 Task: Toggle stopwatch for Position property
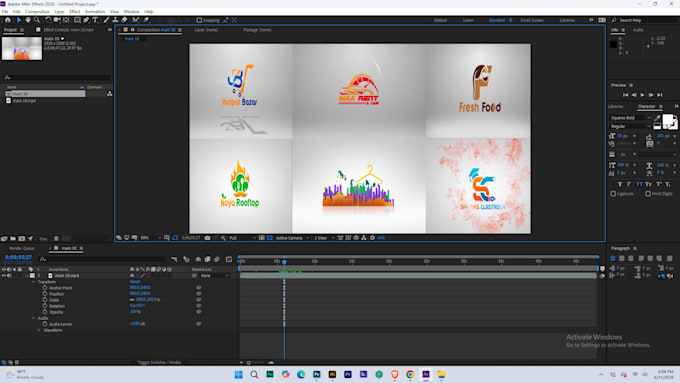coord(45,294)
